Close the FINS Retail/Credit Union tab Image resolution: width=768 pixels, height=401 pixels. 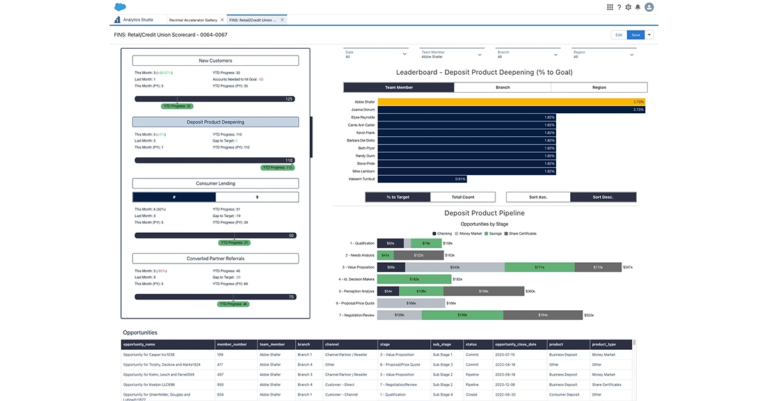click(282, 20)
